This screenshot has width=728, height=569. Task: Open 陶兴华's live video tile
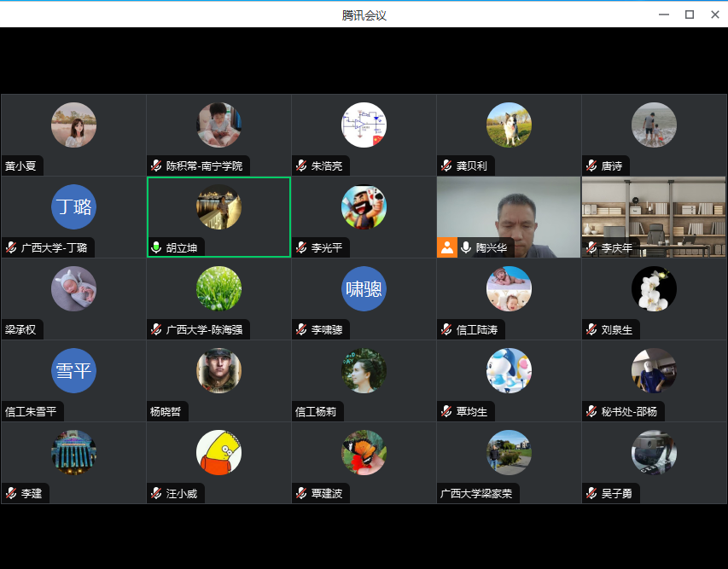(x=509, y=212)
